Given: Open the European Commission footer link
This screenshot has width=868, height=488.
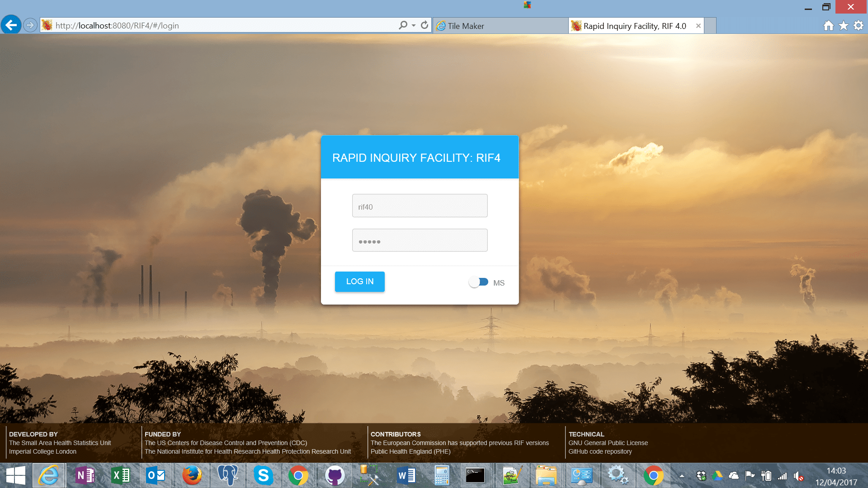Looking at the screenshot, I should tap(460, 443).
